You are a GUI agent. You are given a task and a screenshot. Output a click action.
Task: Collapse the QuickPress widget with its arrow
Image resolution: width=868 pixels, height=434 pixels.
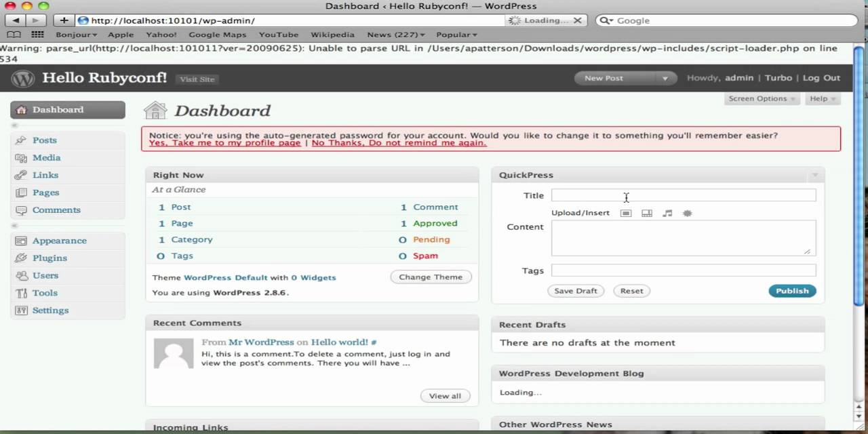pyautogui.click(x=815, y=175)
